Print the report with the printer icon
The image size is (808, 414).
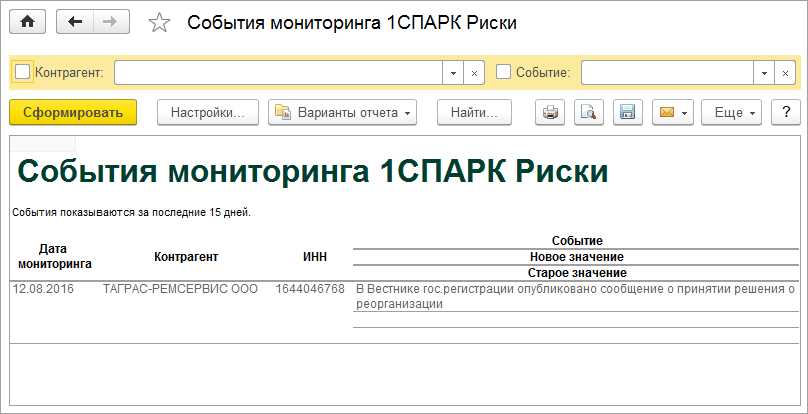pos(550,112)
